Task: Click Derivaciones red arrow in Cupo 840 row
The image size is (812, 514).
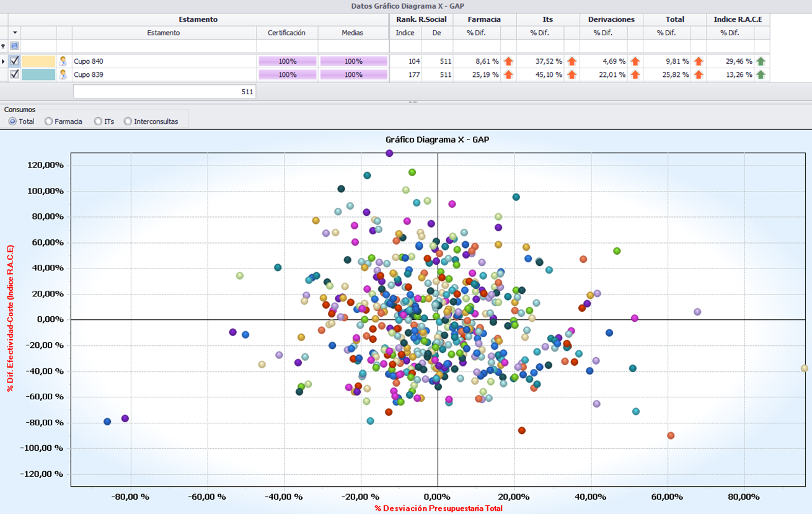Action: [635, 61]
